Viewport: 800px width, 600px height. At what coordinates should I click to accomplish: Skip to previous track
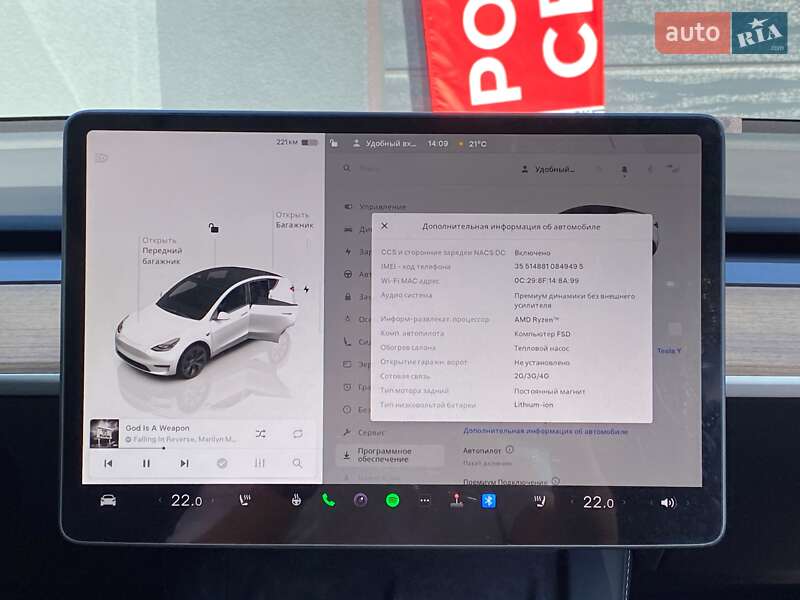(108, 463)
